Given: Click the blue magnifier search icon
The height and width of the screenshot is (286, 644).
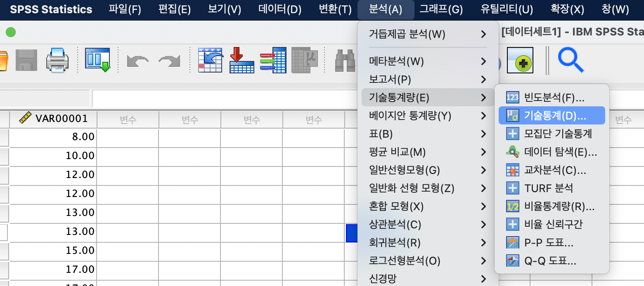Looking at the screenshot, I should click(571, 60).
